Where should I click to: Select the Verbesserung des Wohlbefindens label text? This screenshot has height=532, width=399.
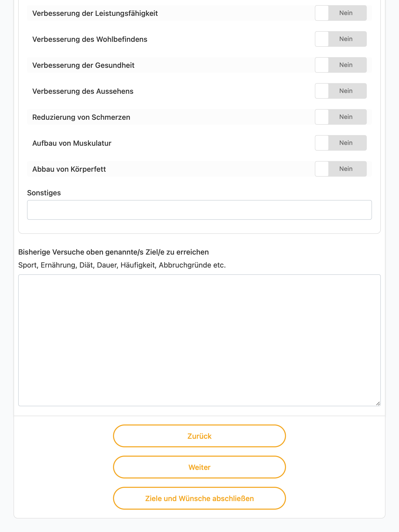(90, 39)
